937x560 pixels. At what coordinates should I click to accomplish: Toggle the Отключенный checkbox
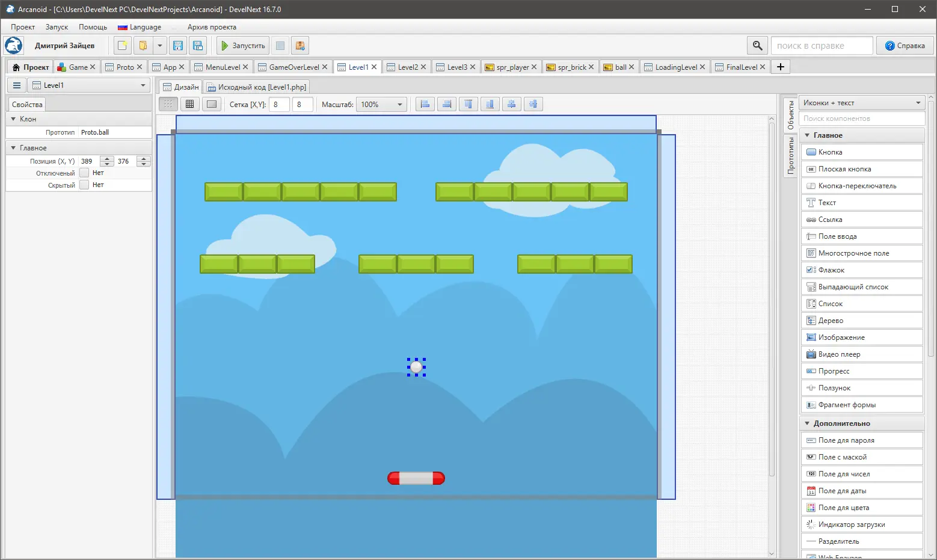tap(84, 173)
